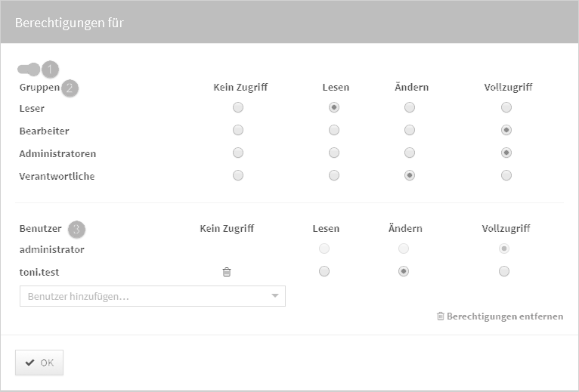Set Bearbeiter group to Kein Zugriff

coord(238,131)
